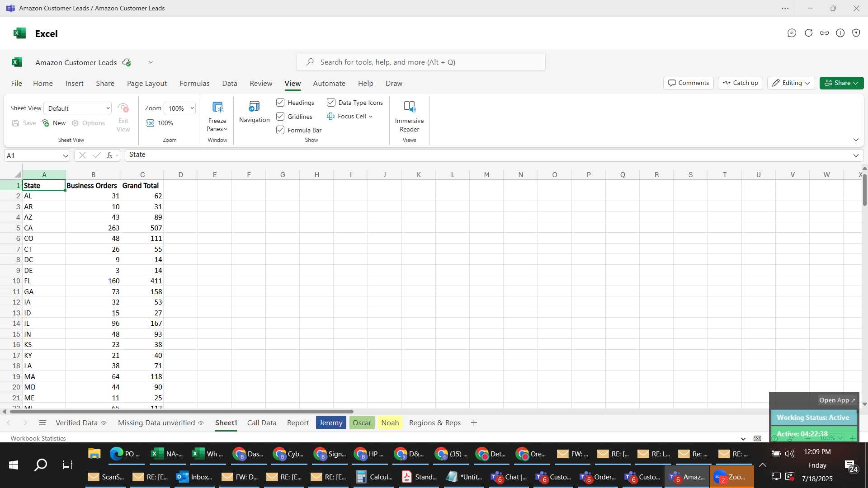The width and height of the screenshot is (868, 488).
Task: Select the yellow Noah sheet tab
Action: (x=390, y=423)
